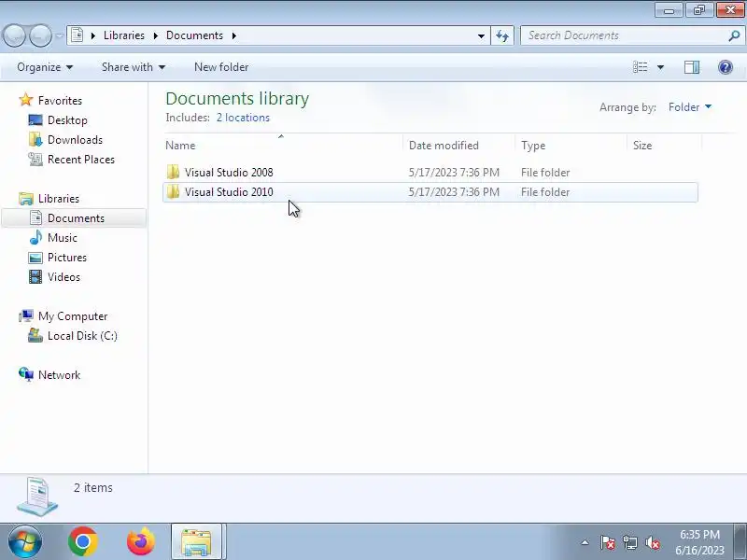Click the Music note icon in sidebar
This screenshot has height=560, width=747.
point(35,237)
